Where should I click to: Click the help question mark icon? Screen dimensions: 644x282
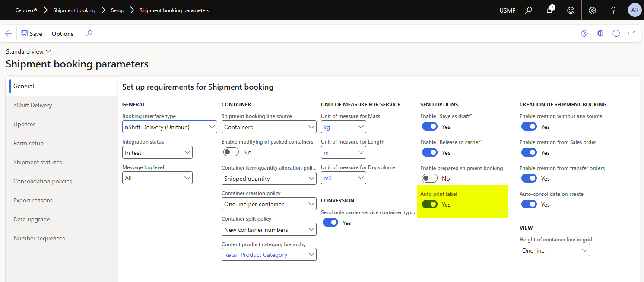click(x=613, y=10)
